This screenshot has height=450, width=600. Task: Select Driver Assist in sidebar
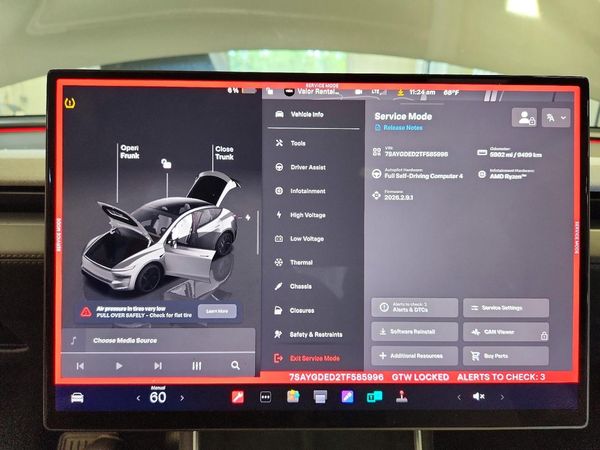pos(300,167)
